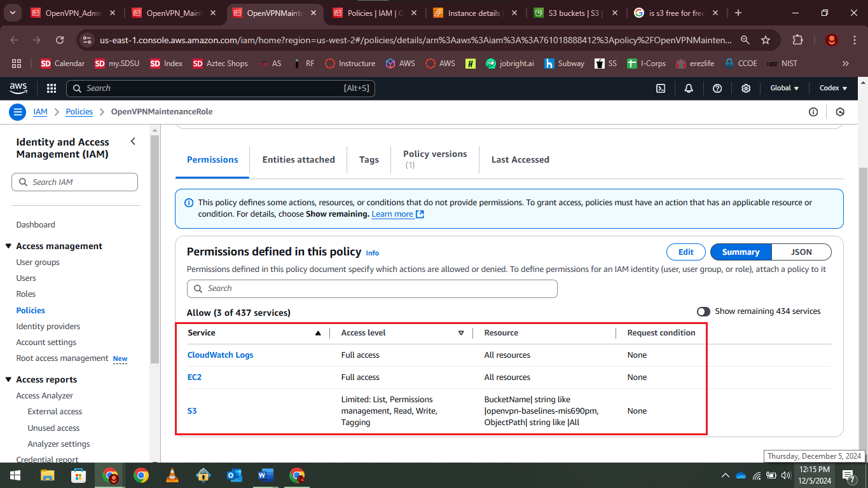The width and height of the screenshot is (868, 488).
Task: Open the AWS support help icon
Action: (x=717, y=88)
